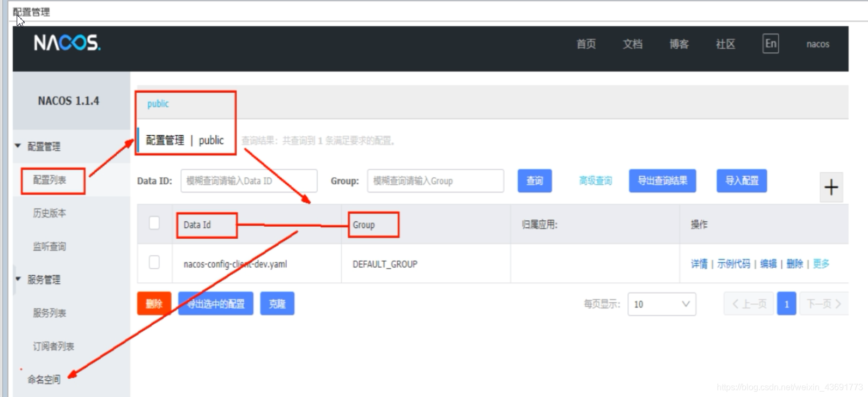The width and height of the screenshot is (868, 397).
Task: Open 订阅者列表 in the sidebar
Action: point(53,346)
